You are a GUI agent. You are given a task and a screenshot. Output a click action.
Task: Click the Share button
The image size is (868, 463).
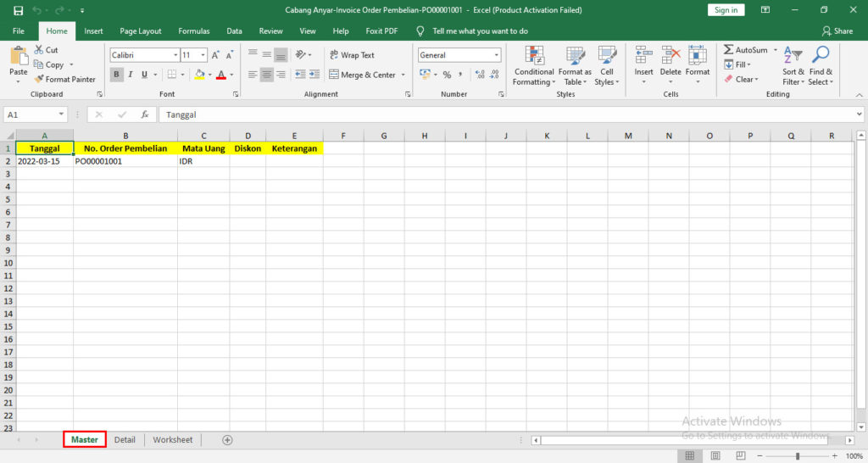[x=837, y=31]
